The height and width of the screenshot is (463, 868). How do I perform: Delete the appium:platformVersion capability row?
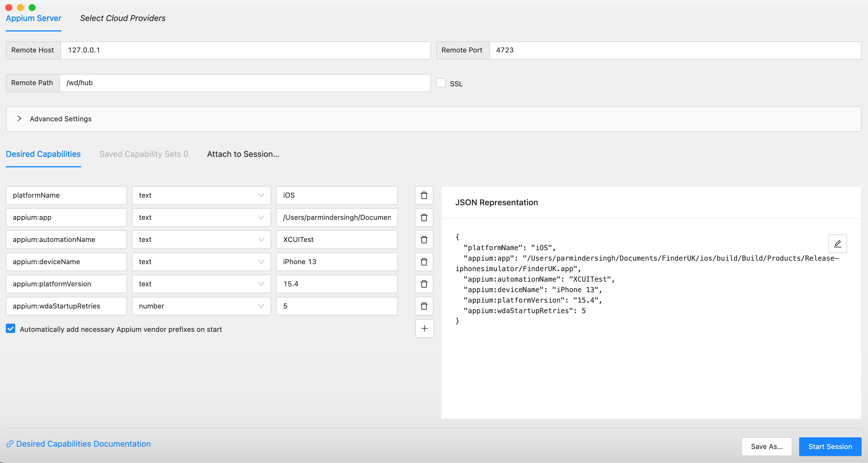pos(424,284)
